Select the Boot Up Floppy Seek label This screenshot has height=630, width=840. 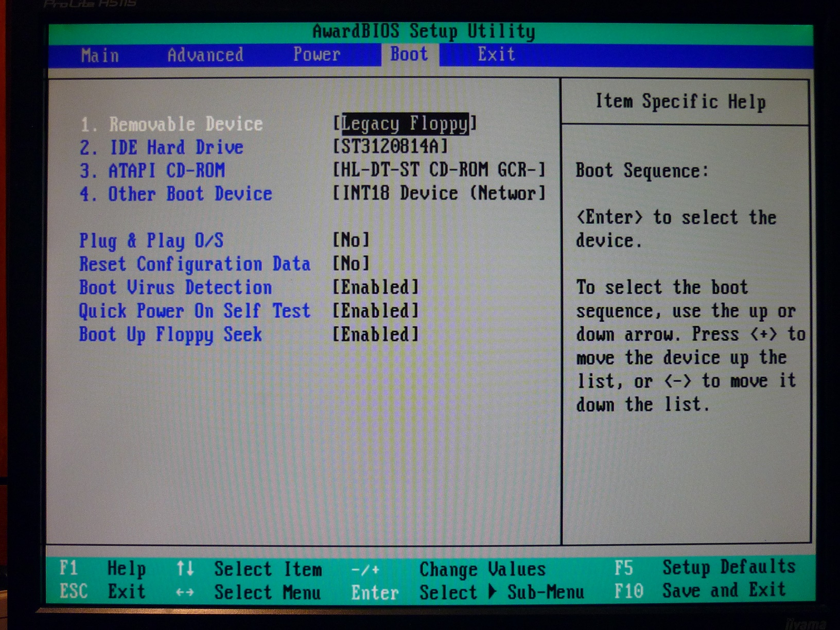tap(170, 335)
